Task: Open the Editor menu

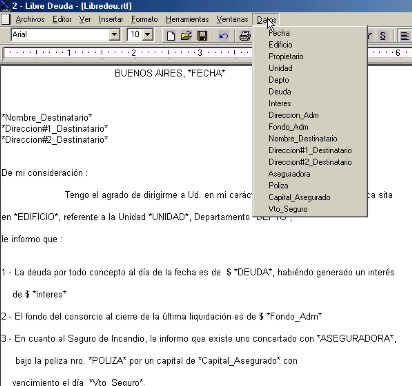Action: pyautogui.click(x=62, y=19)
